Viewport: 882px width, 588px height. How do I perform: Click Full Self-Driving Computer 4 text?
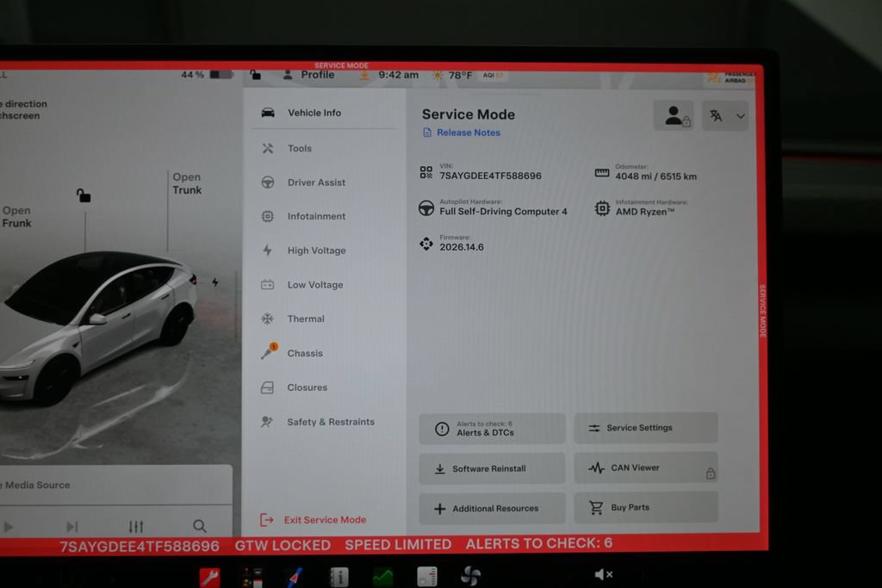[503, 212]
